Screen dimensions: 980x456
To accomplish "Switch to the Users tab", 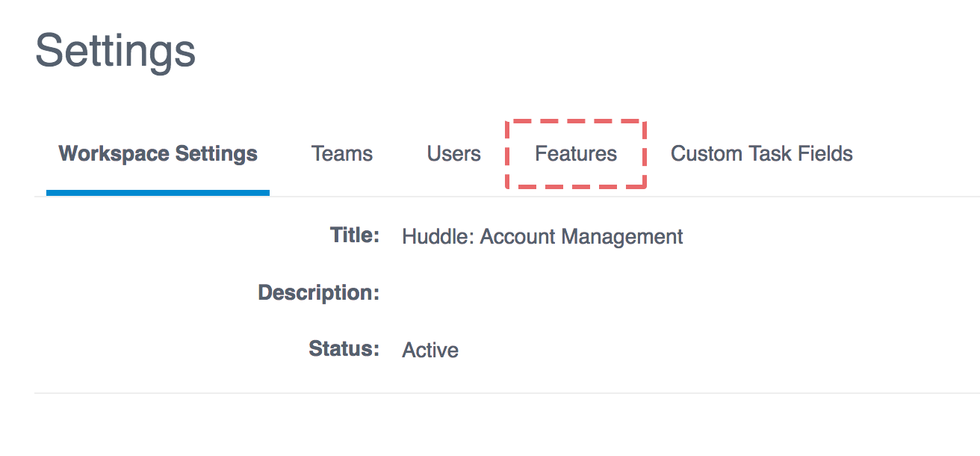I will pos(454,154).
